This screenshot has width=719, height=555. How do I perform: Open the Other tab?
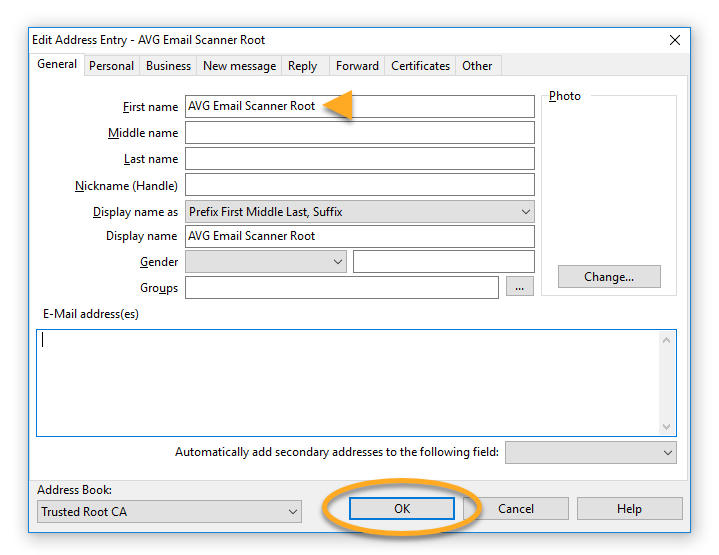point(477,66)
